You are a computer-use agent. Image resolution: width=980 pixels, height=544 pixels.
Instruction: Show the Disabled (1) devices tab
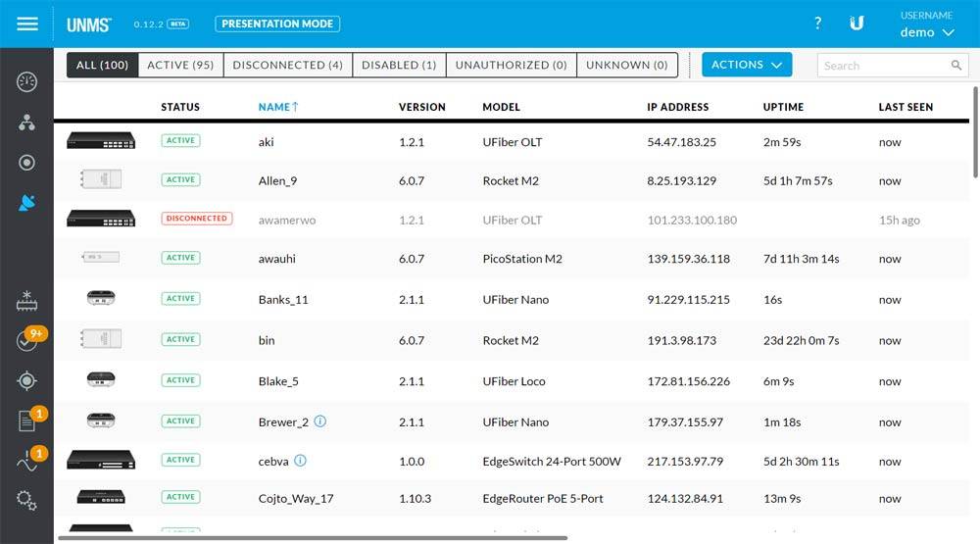click(x=399, y=65)
